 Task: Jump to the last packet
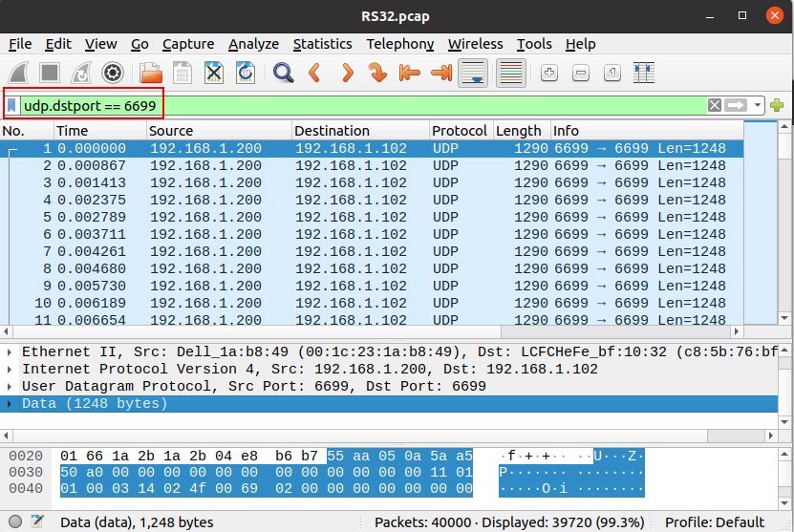pos(441,73)
